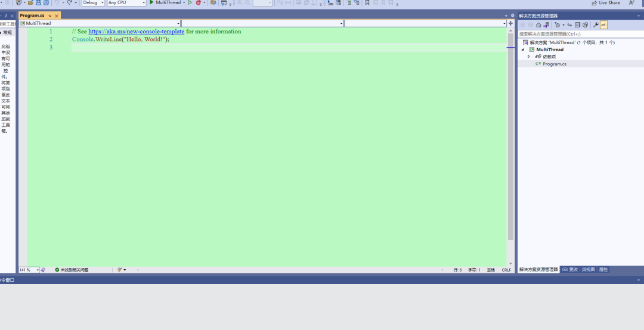Image resolution: width=644 pixels, height=330 pixels.
Task: Open the Debug configuration dropdown
Action: (x=93, y=2)
